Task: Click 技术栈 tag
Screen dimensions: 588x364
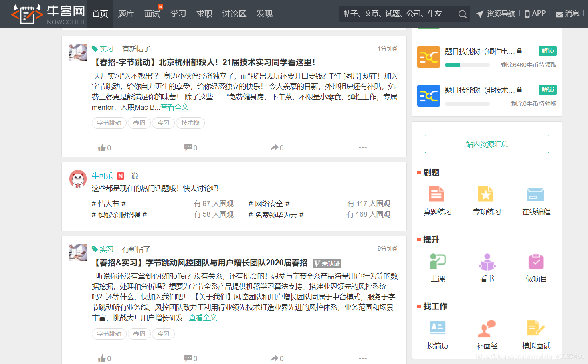Action: point(190,123)
